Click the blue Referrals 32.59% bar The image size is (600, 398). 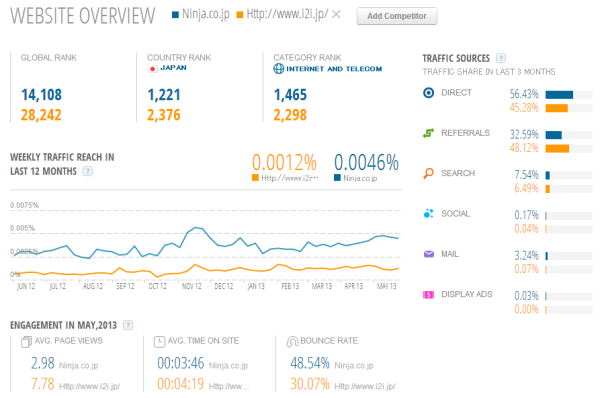coord(554,135)
